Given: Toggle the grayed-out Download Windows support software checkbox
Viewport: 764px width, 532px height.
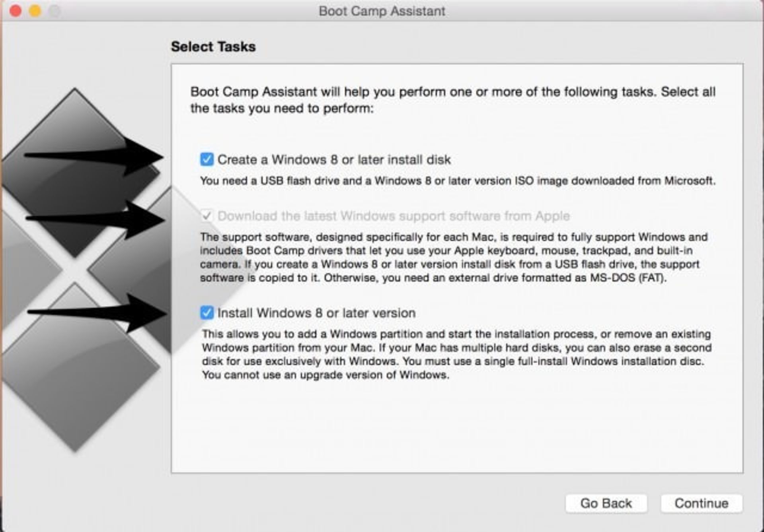Looking at the screenshot, I should (207, 216).
